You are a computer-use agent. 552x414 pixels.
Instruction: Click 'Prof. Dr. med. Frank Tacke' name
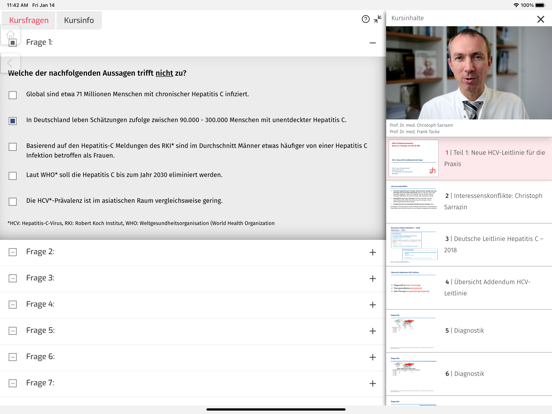click(x=415, y=132)
